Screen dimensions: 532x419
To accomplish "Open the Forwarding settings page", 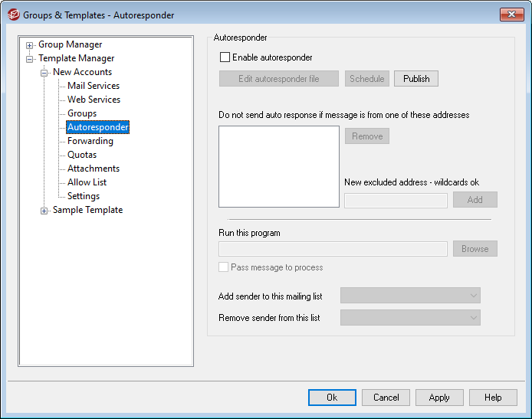I will point(90,141).
